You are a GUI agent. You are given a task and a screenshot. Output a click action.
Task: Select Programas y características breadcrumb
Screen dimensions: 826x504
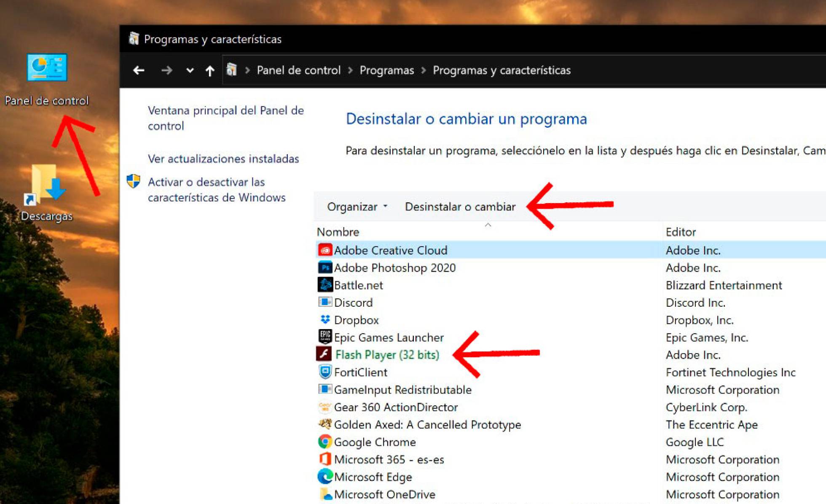pyautogui.click(x=502, y=70)
